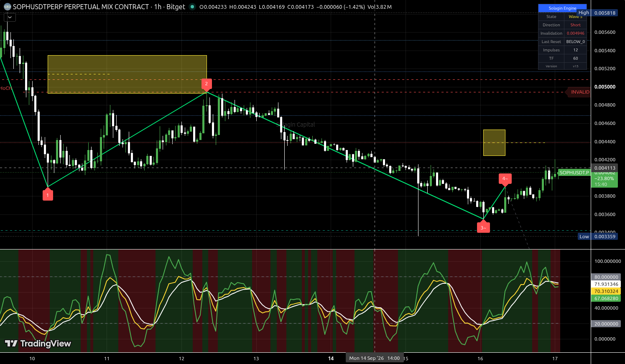This screenshot has width=625, height=364.
Task: Click the O0.004233 open price value
Action: [x=213, y=7]
